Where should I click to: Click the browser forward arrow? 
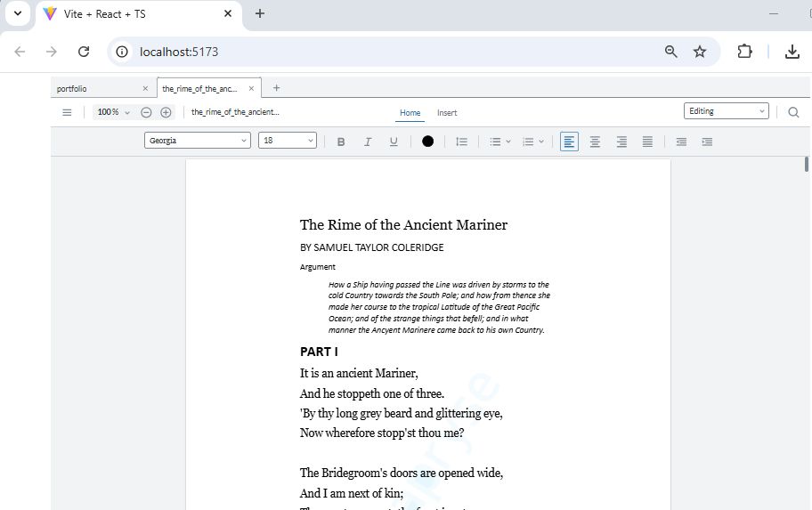(x=52, y=52)
